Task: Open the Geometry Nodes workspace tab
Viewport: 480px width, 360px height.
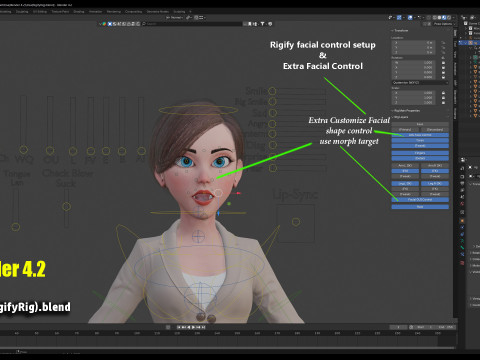Action: 158,12
